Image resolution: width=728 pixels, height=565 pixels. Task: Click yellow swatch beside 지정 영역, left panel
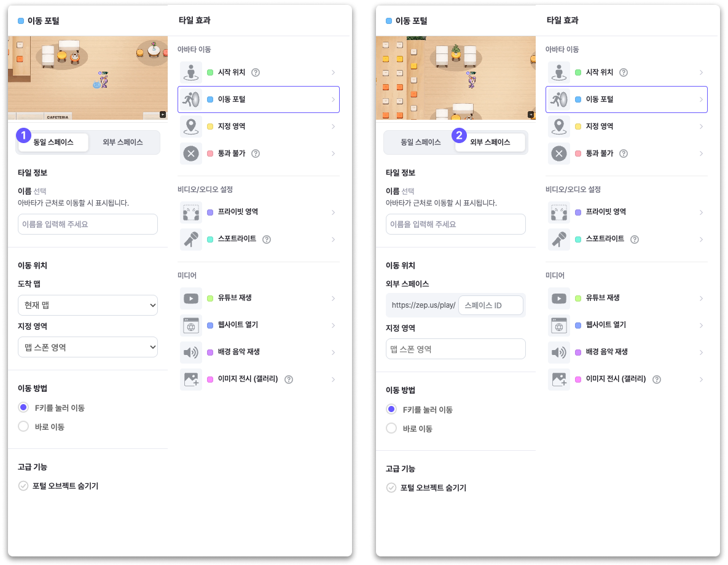point(210,127)
